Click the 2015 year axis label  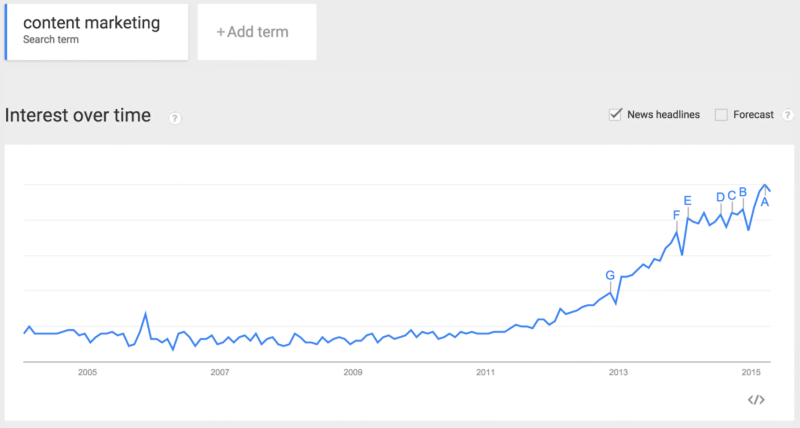(751, 373)
